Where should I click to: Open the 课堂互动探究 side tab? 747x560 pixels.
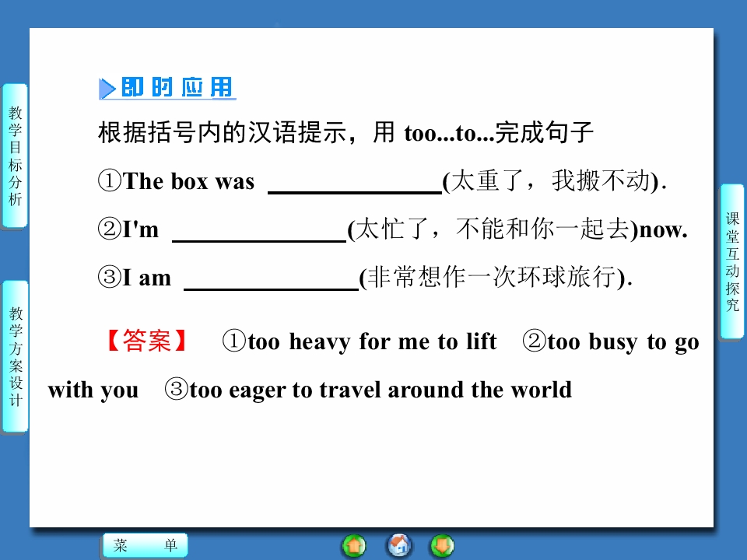coord(731,261)
